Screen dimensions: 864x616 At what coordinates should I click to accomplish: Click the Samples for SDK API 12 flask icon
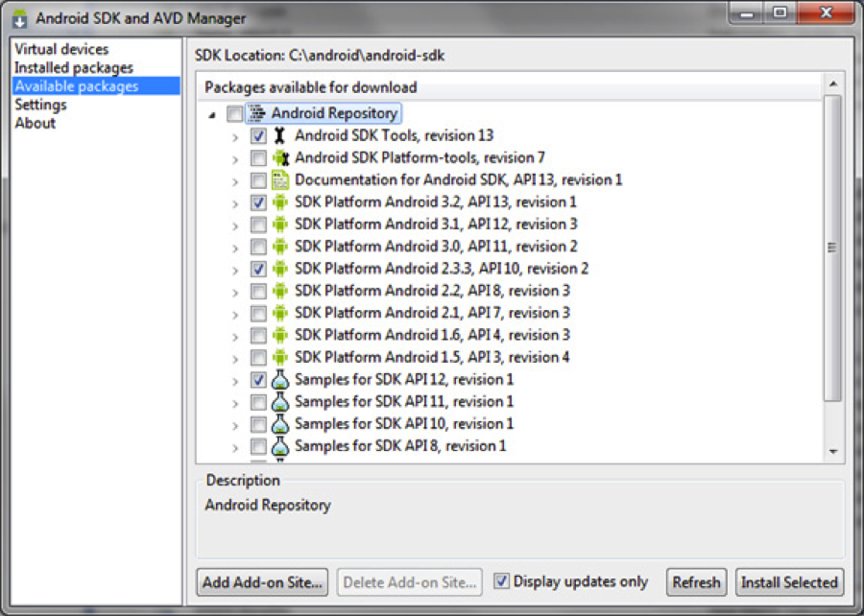coord(279,380)
